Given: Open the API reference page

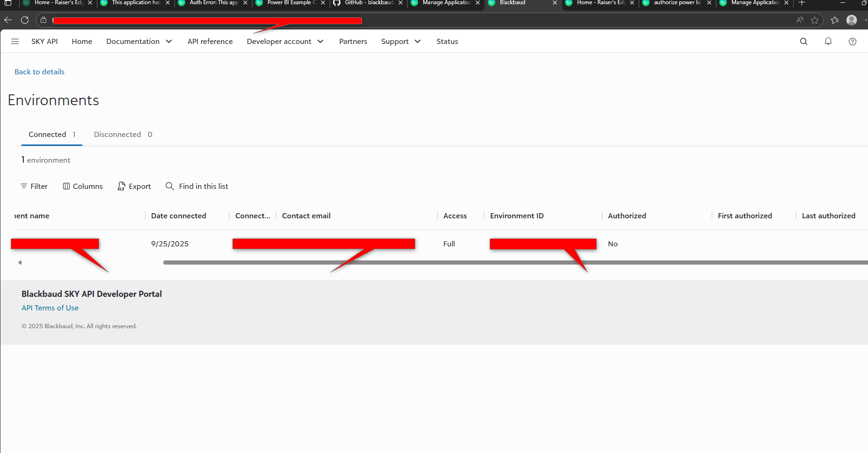Looking at the screenshot, I should coord(210,42).
